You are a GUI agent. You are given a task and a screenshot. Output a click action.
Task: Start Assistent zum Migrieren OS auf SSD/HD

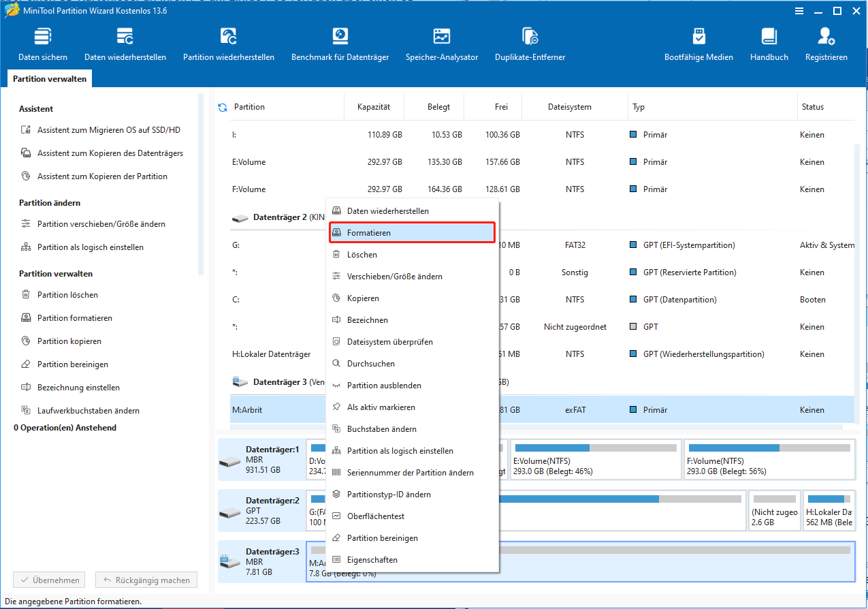coord(101,130)
